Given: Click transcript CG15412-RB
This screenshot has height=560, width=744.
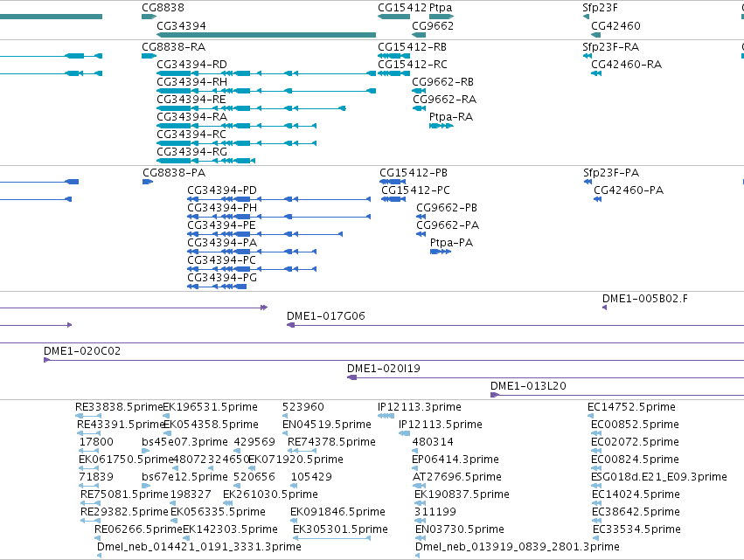Looking at the screenshot, I should point(413,47).
